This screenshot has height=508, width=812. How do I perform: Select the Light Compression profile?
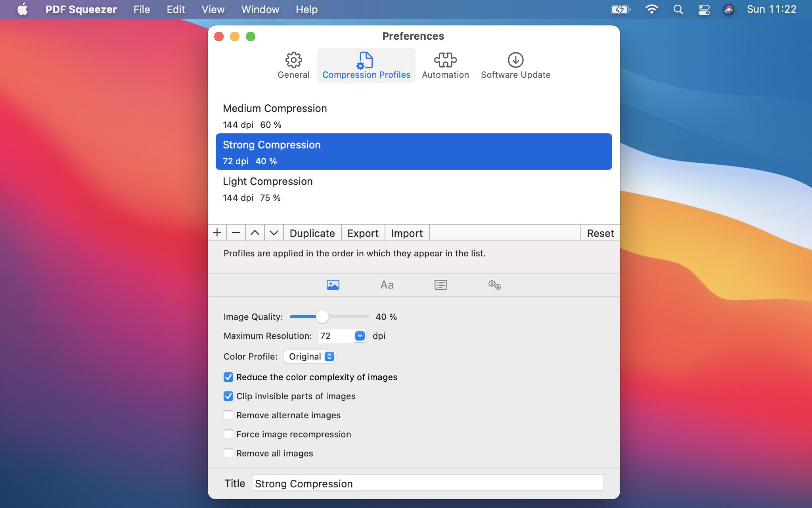pos(414,189)
